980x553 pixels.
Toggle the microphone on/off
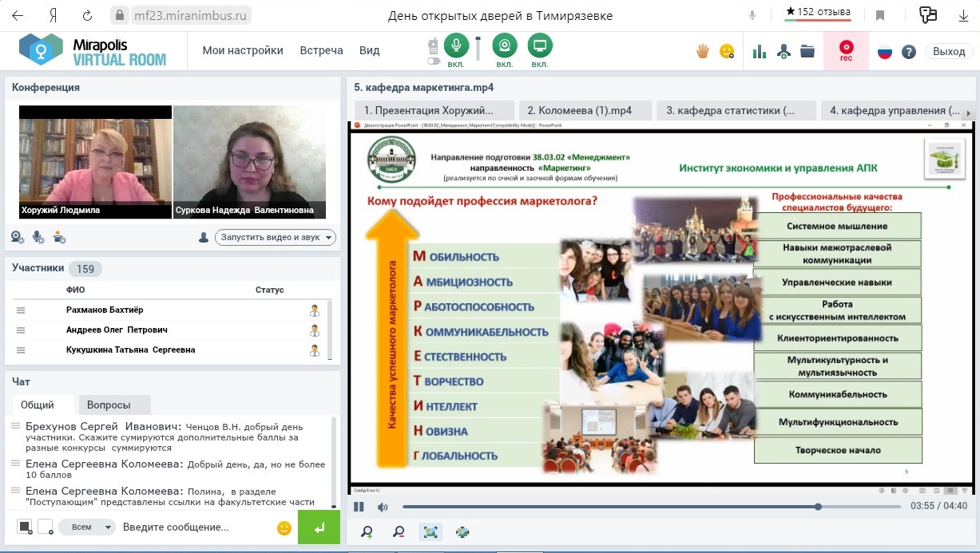click(x=456, y=46)
